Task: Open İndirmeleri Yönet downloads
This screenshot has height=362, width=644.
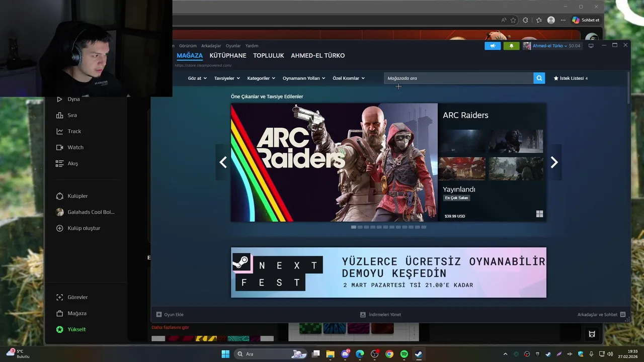Action: [x=380, y=315]
